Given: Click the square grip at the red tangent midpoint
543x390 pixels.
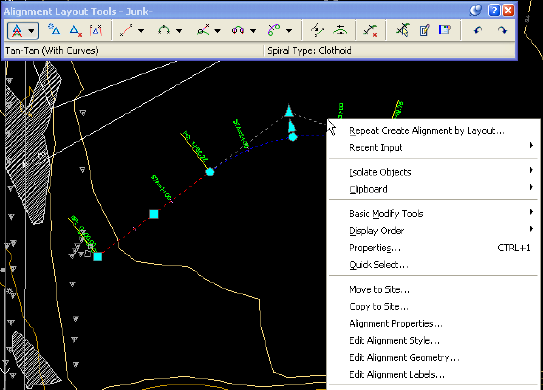Looking at the screenshot, I should (x=154, y=214).
